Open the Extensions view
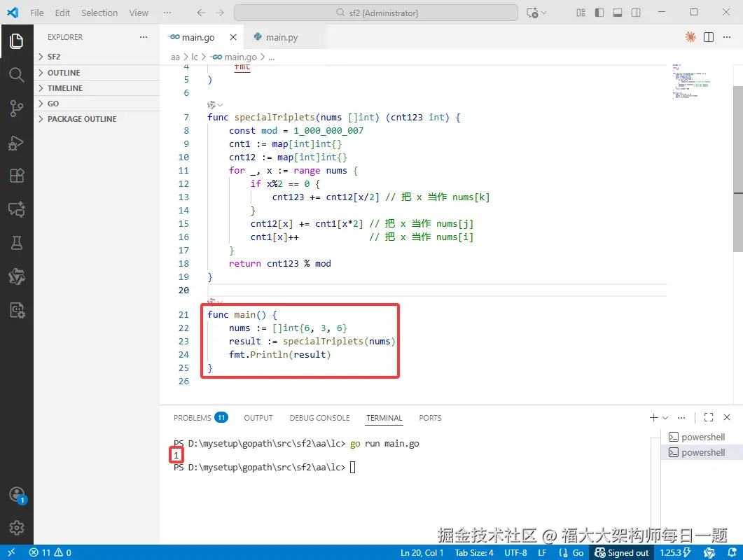The width and height of the screenshot is (743, 560). 17,176
